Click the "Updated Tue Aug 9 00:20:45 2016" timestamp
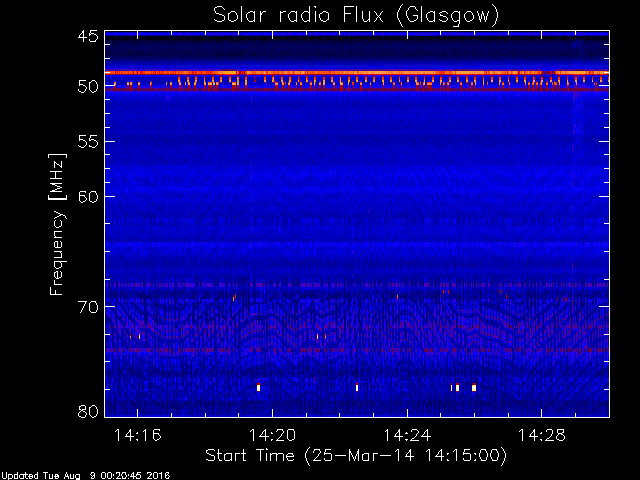Viewport: 640px width, 480px height. click(85, 476)
